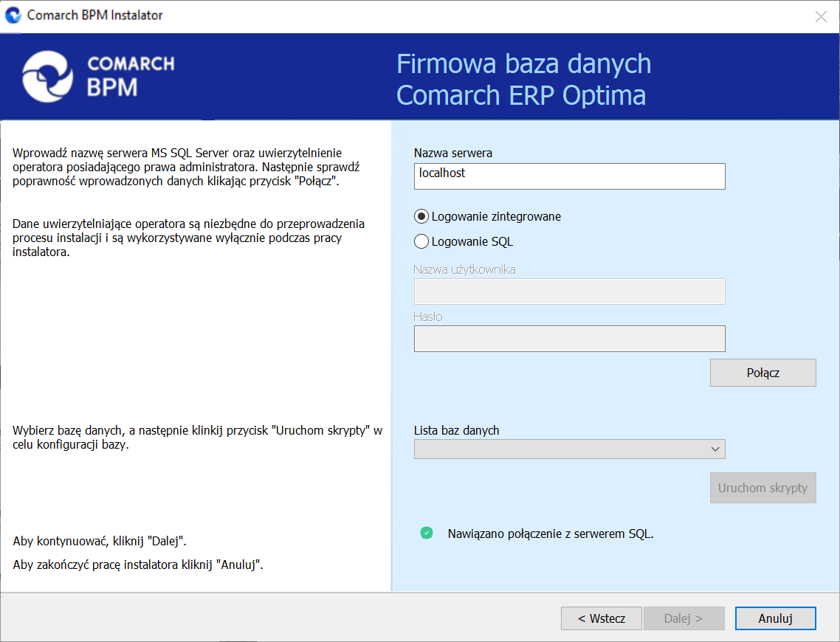This screenshot has height=642, width=840.
Task: Click the Aby zakończyć pracę instalatora text
Action: coord(138,565)
